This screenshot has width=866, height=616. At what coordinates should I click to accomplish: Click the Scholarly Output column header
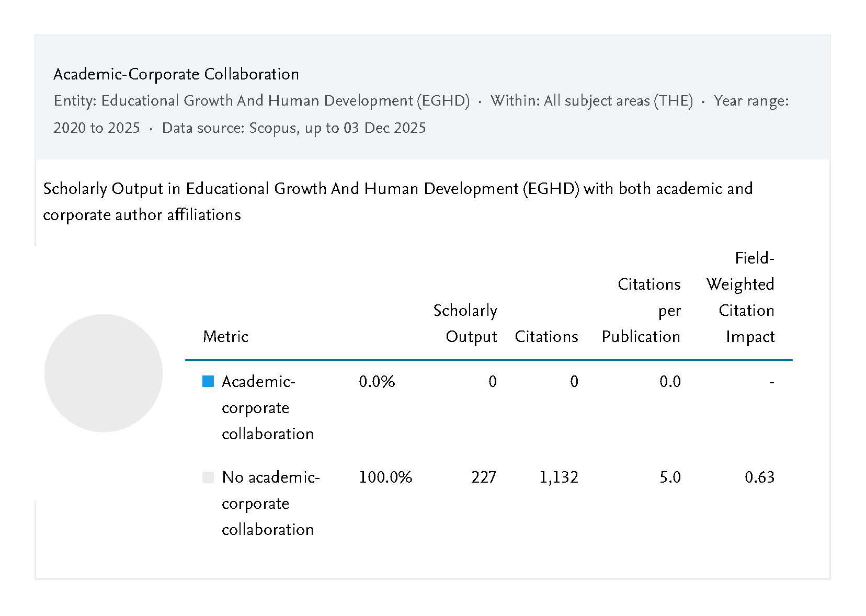tap(465, 323)
